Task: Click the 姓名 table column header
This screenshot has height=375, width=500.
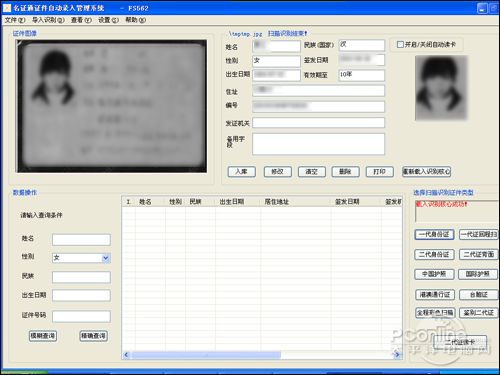Action: tap(150, 202)
